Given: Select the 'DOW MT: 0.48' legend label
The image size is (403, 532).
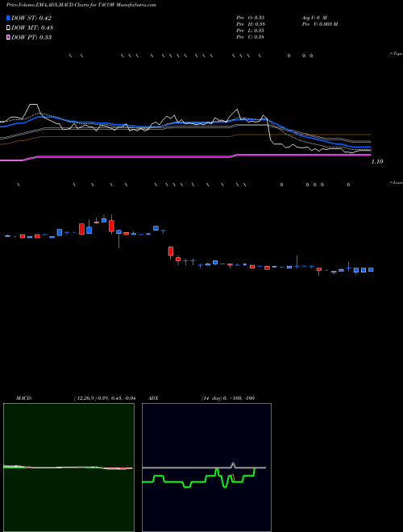Looking at the screenshot, I should click(32, 27).
